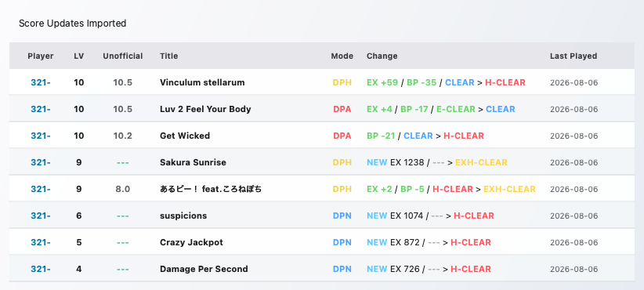
Task: Click EX 872 score value
Action: 405,243
